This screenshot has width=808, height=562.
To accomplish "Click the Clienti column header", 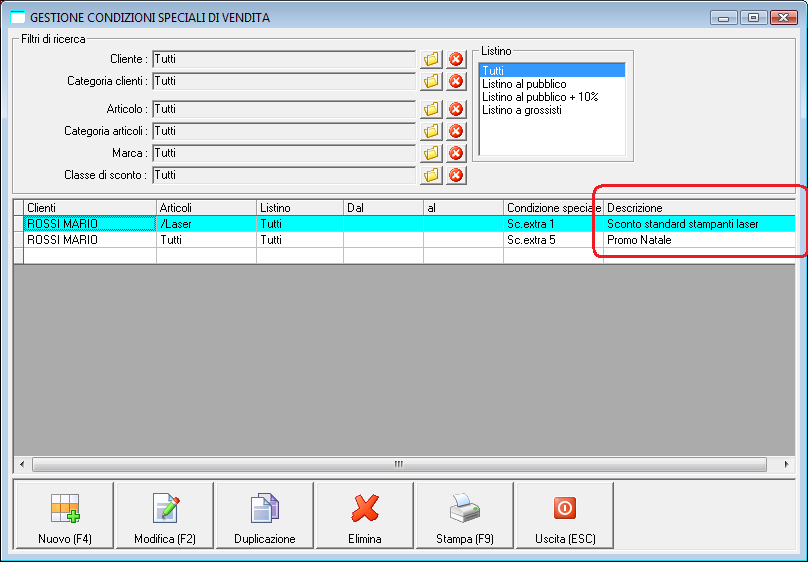I will pos(90,208).
